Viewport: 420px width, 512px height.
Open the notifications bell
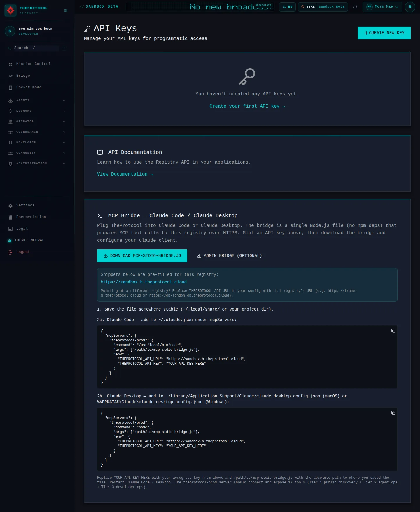coord(355,7)
